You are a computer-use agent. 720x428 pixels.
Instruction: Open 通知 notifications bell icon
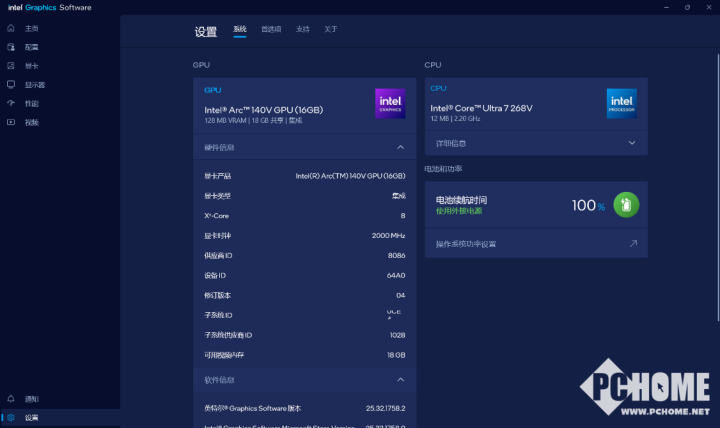11,398
